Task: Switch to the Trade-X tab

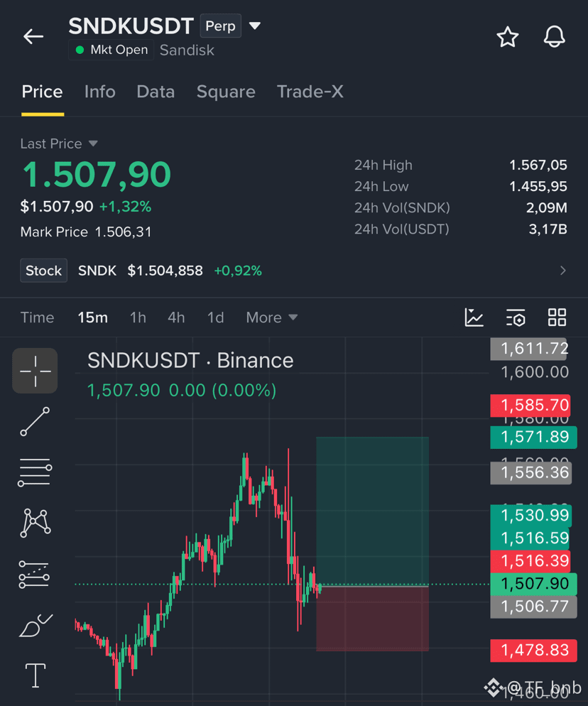Action: click(310, 92)
